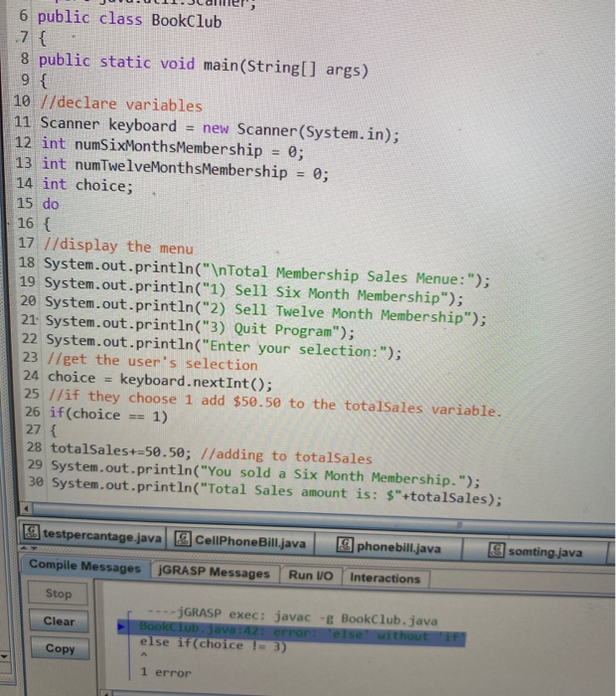Click line number 16 in the gutter
Image resolution: width=616 pixels, height=696 pixels.
click(25, 223)
